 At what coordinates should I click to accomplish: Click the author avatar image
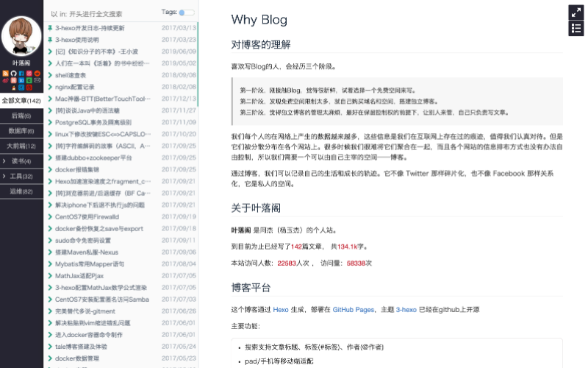21,36
